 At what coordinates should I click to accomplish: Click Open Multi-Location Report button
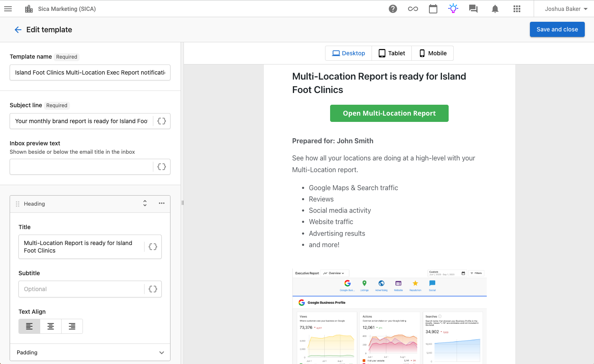pos(389,113)
